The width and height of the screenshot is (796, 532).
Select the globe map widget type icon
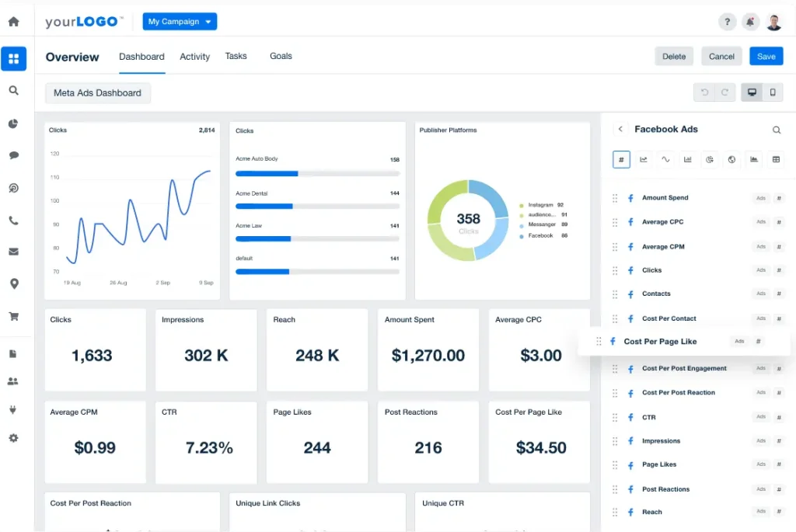click(731, 159)
